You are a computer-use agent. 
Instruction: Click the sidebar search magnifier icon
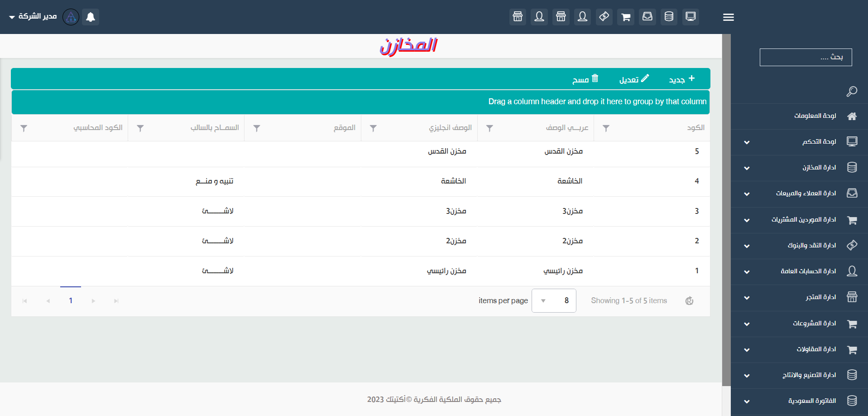pos(852,92)
